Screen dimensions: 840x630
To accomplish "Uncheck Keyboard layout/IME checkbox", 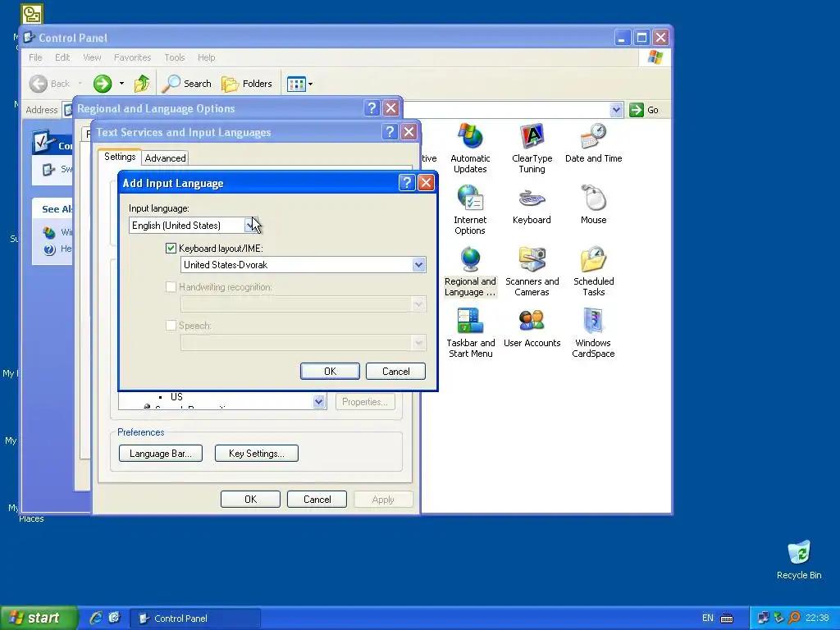I will [171, 248].
